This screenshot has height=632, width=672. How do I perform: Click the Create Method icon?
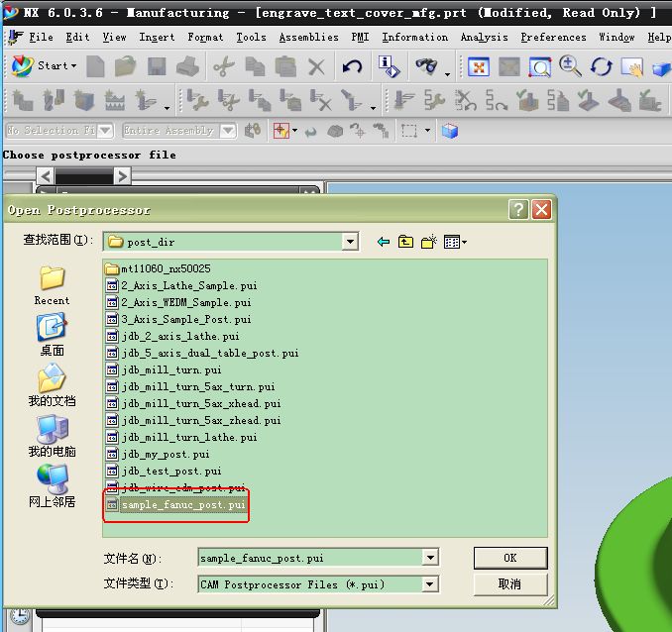[x=115, y=100]
